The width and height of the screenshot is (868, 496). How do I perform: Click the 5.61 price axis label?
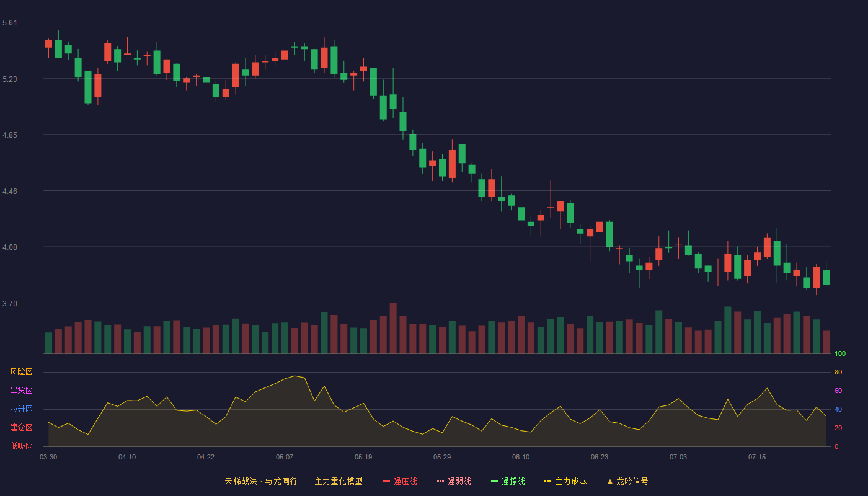(10, 23)
